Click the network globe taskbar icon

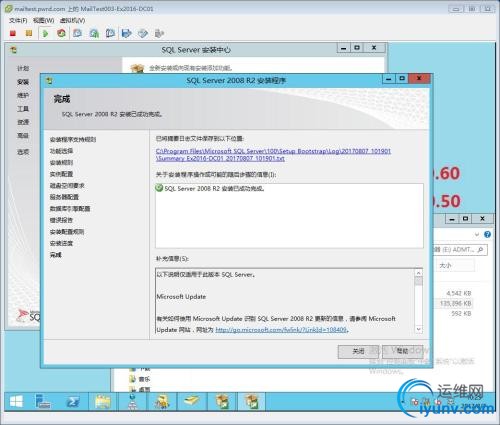[x=132, y=401]
